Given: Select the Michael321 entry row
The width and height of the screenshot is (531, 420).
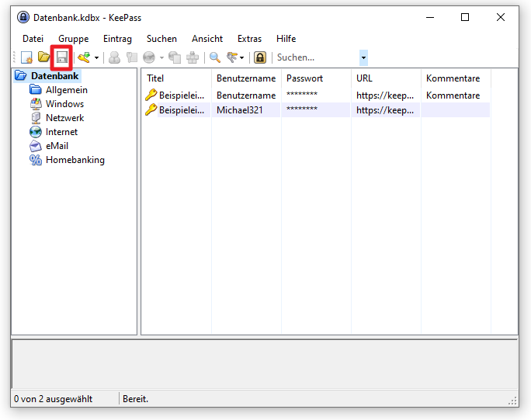Looking at the screenshot, I should 317,110.
